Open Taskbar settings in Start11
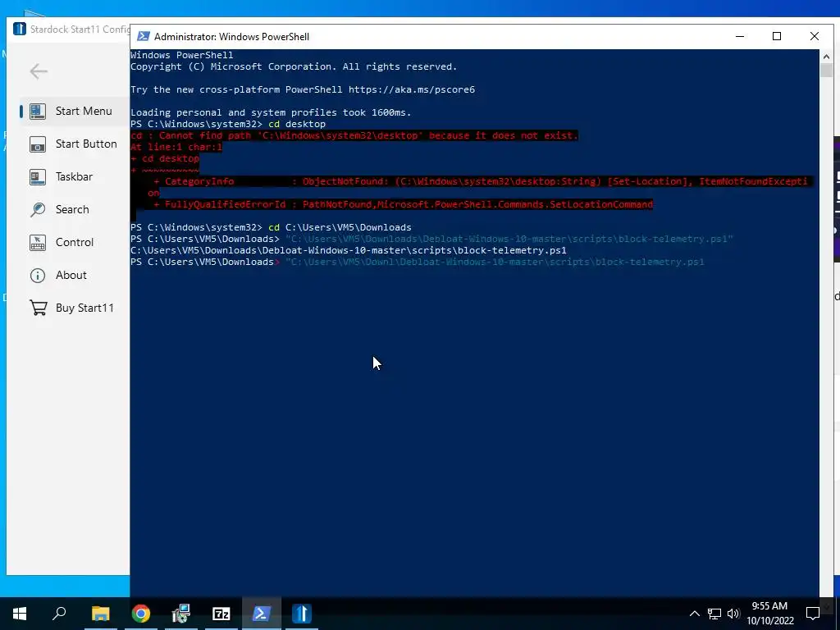 [x=75, y=177]
